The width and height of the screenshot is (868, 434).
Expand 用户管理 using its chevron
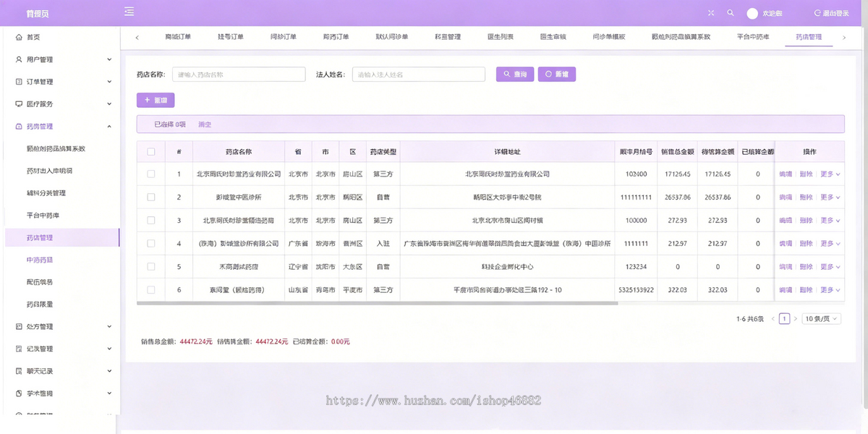(x=109, y=59)
